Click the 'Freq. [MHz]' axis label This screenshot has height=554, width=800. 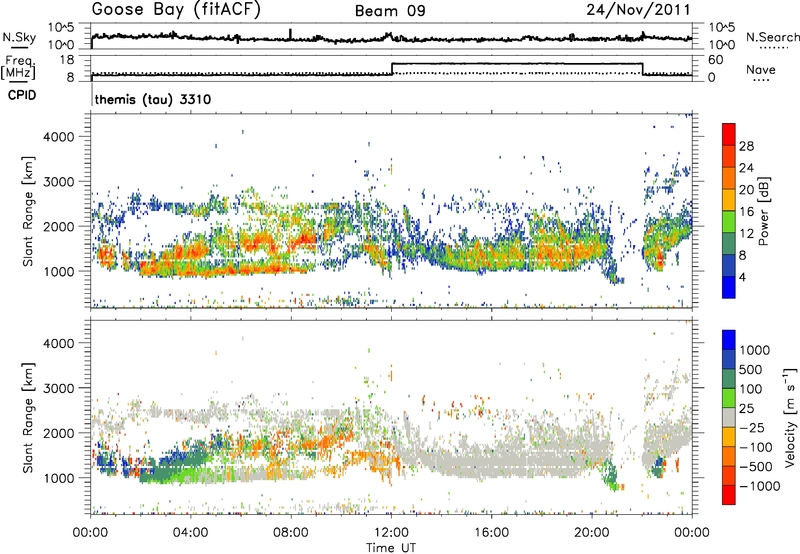click(19, 67)
